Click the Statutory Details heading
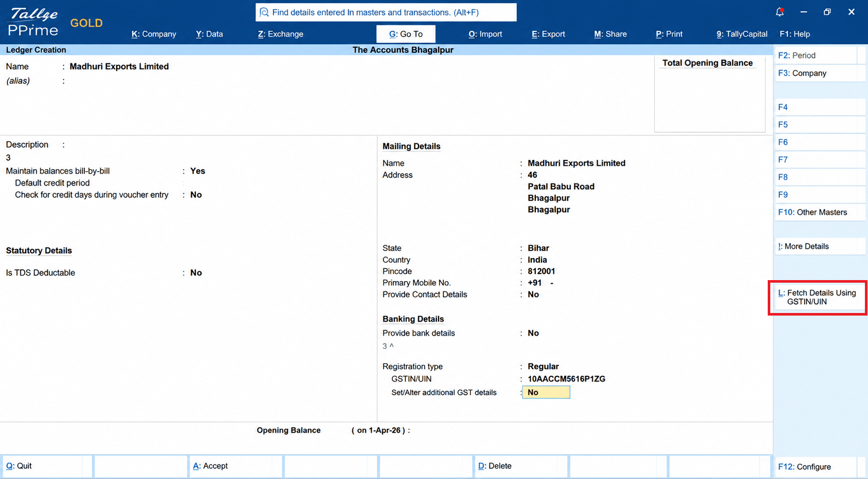This screenshot has height=479, width=868. pos(39,251)
